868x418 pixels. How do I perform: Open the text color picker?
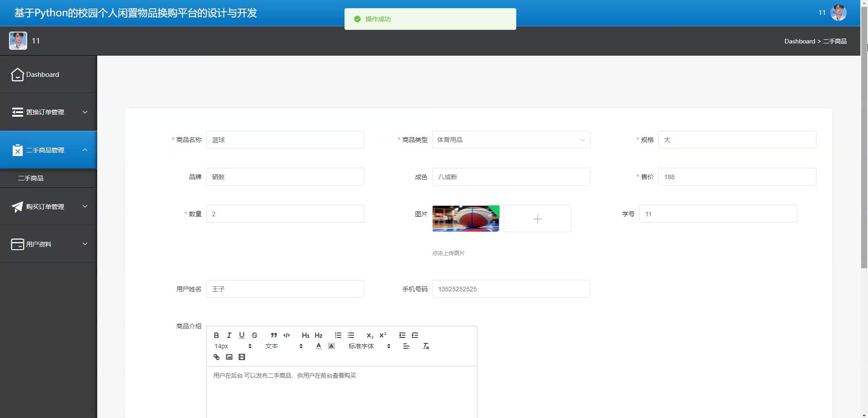pos(318,346)
